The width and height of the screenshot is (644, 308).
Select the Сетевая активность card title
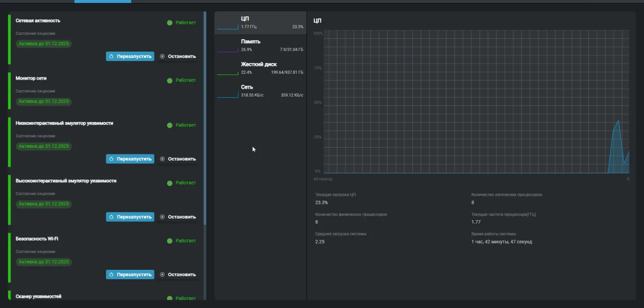pos(38,21)
